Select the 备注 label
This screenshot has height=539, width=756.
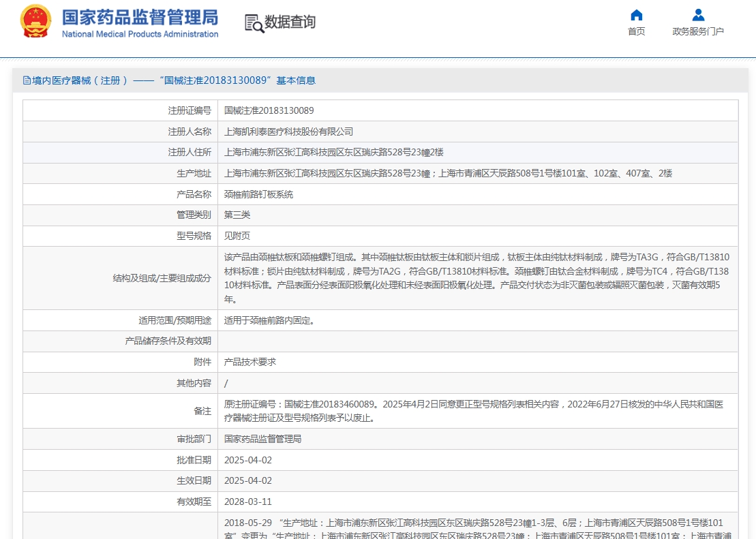pyautogui.click(x=202, y=411)
